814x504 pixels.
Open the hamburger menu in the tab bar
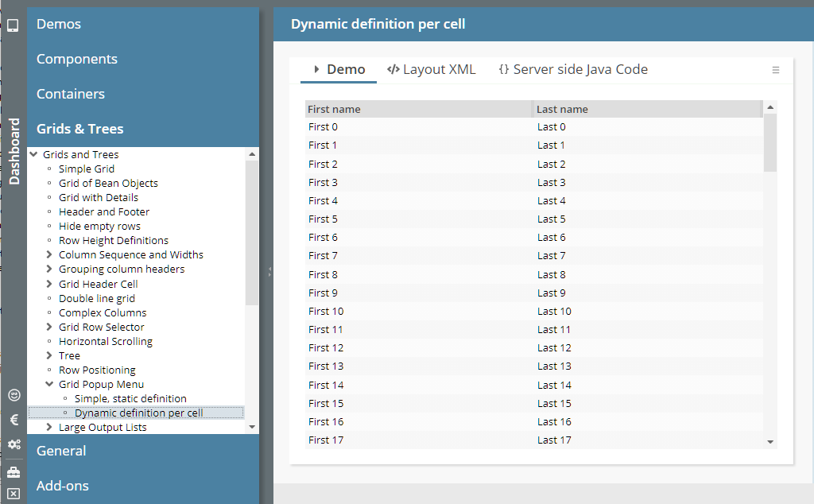(x=776, y=70)
